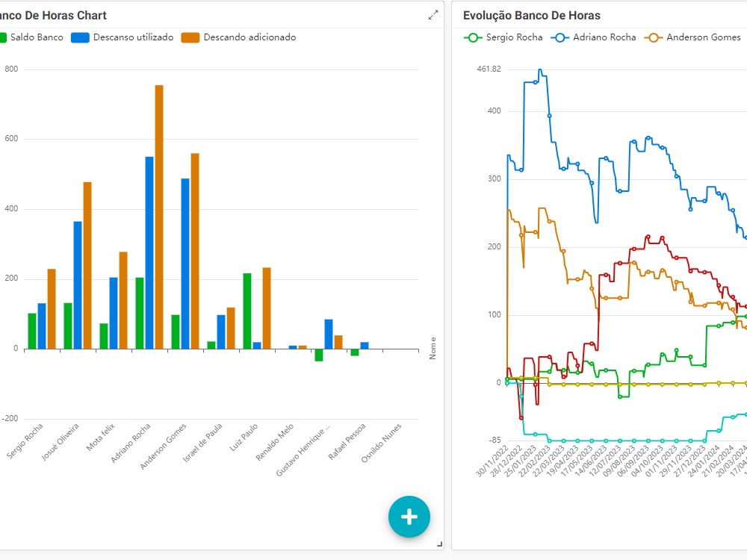Click Adriano Rocha's tallest orange bar

point(159,217)
